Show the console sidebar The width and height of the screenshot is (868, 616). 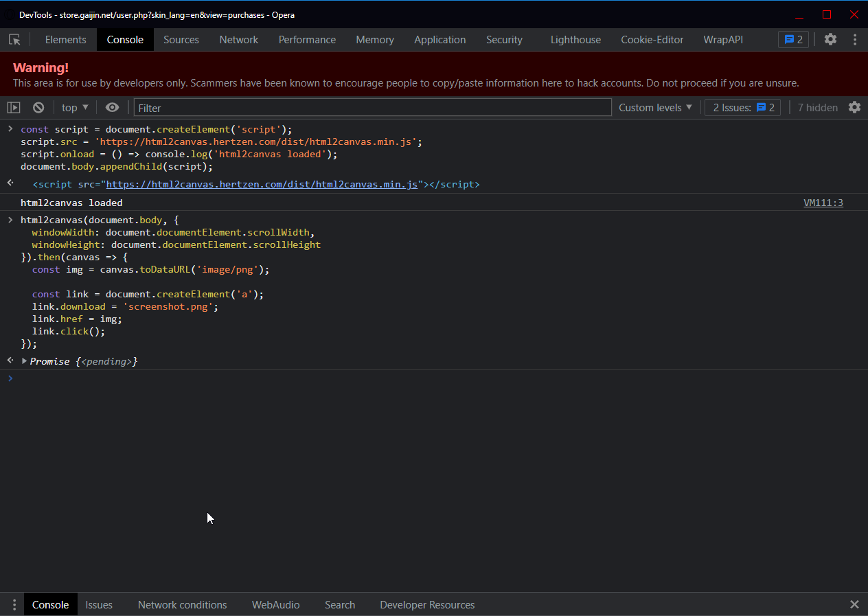pyautogui.click(x=14, y=107)
